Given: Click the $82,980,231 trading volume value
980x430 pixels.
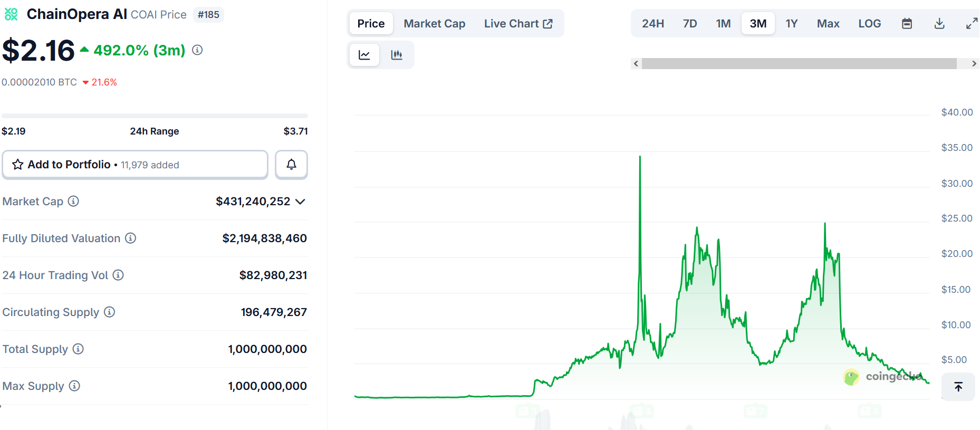Looking at the screenshot, I should tap(273, 275).
